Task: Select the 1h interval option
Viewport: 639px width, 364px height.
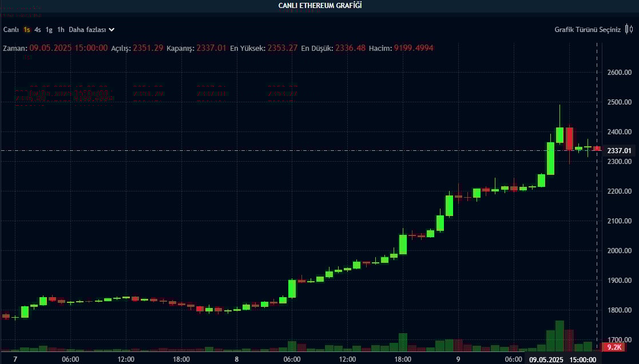Action: pyautogui.click(x=61, y=29)
